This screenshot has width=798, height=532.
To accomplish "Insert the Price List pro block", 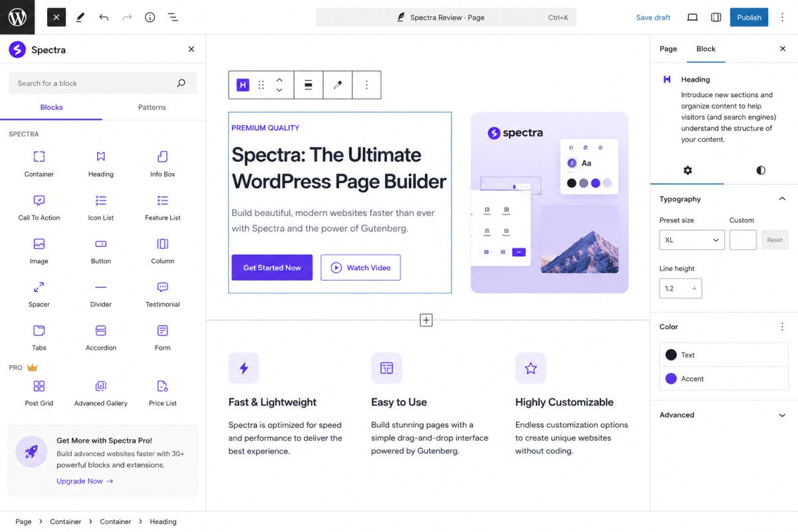I will [162, 393].
